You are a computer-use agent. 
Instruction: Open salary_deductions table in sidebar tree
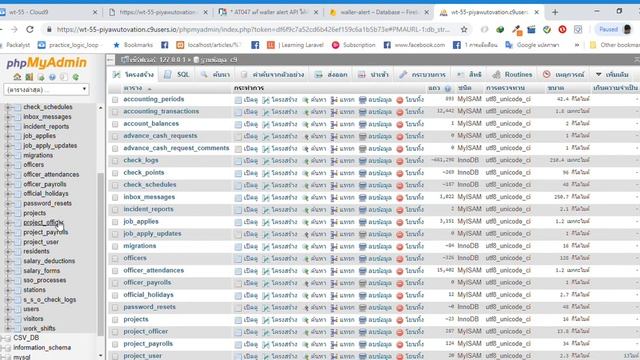coord(49,261)
